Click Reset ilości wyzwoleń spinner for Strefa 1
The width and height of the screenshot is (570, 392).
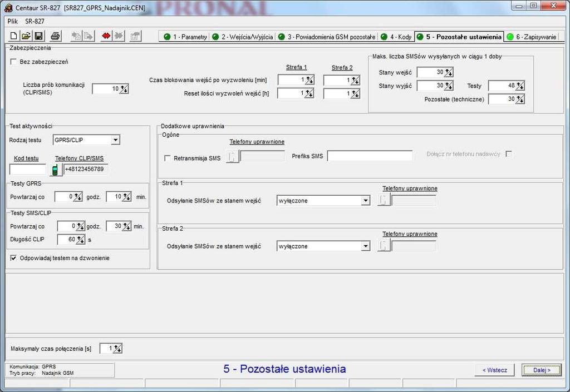coord(309,93)
